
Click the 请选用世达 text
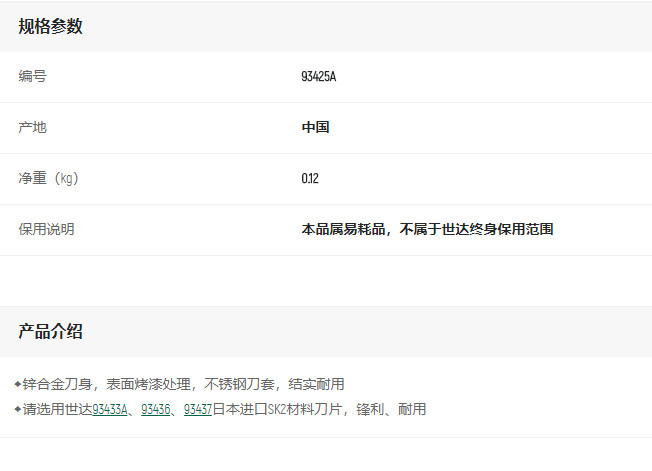57,410
